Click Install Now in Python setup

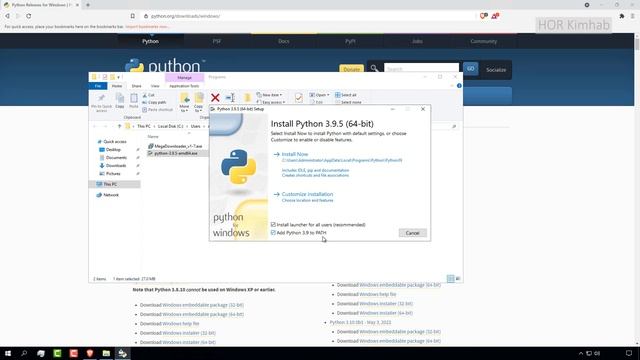pos(295,154)
